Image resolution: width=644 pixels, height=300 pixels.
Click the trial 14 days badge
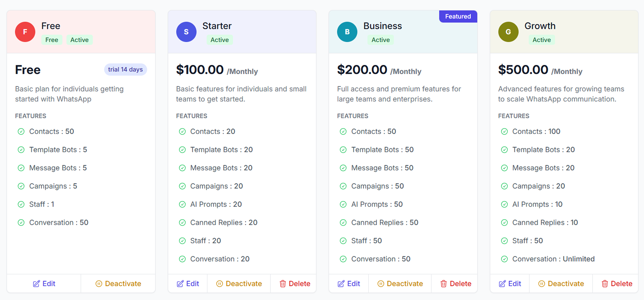tap(125, 69)
